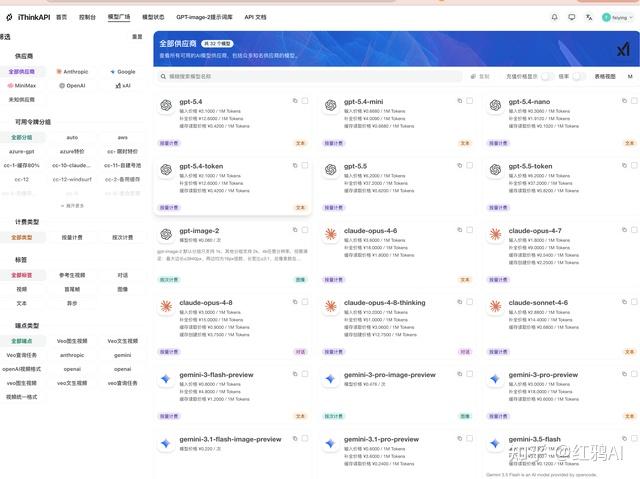Select 按量计费 billing type filter
The height and width of the screenshot is (479, 640).
coord(72,237)
